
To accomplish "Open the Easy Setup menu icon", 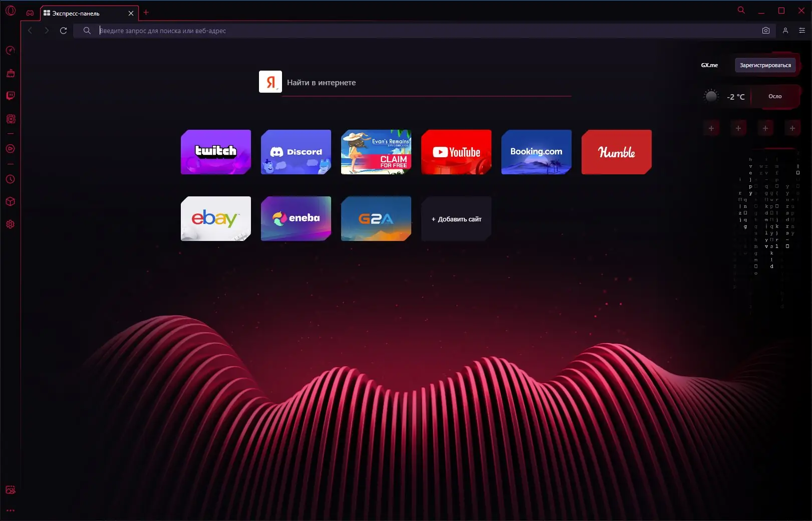I will point(802,31).
